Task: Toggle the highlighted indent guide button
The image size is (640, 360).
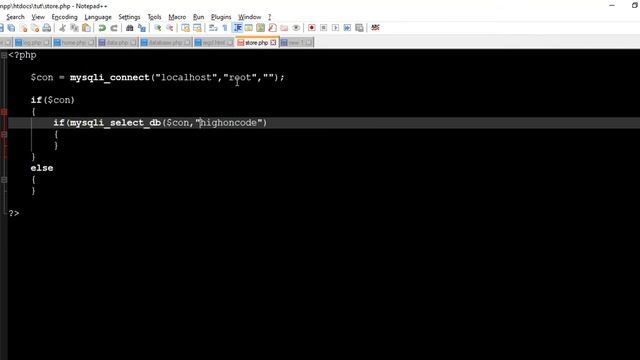Action: pos(237,28)
